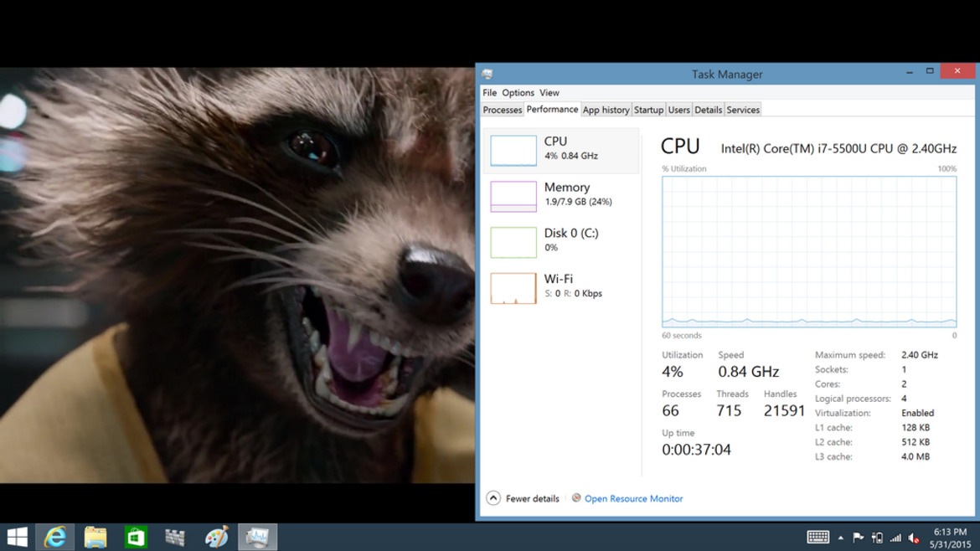980x551 pixels.
Task: Click the Fewer details label
Action: pyautogui.click(x=533, y=498)
